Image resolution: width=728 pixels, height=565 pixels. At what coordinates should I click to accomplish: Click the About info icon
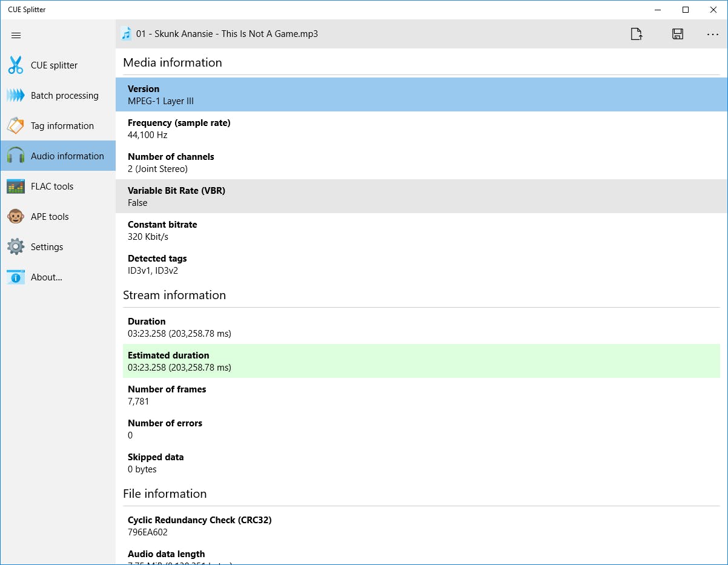16,277
